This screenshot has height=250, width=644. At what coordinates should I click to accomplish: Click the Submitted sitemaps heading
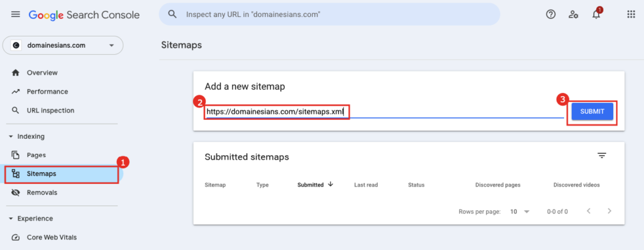[247, 157]
